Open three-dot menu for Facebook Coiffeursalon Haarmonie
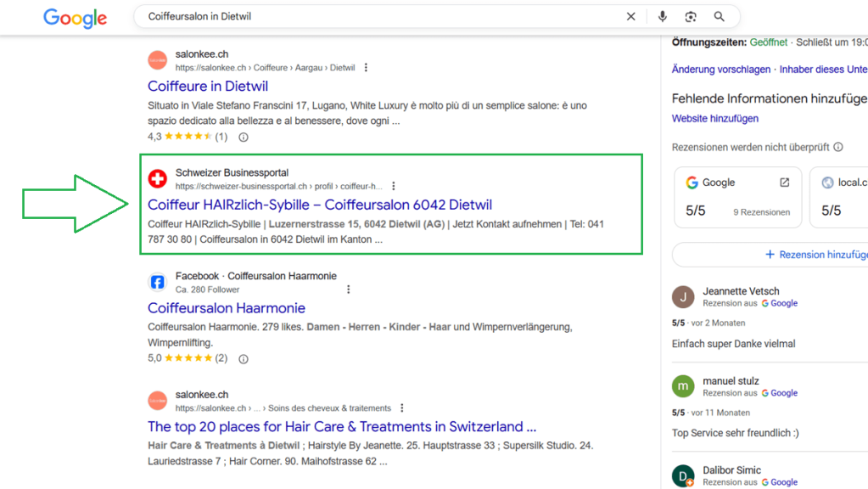868x489 pixels. tap(349, 289)
